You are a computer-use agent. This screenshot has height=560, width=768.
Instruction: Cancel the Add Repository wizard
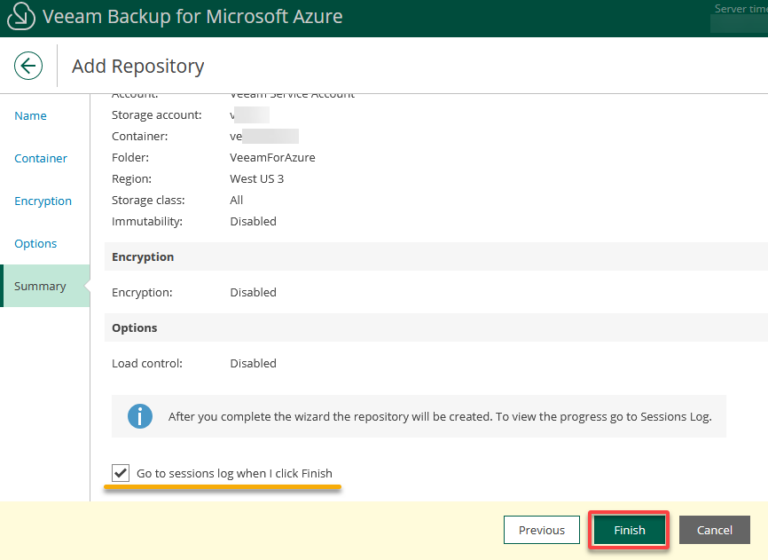tap(715, 530)
